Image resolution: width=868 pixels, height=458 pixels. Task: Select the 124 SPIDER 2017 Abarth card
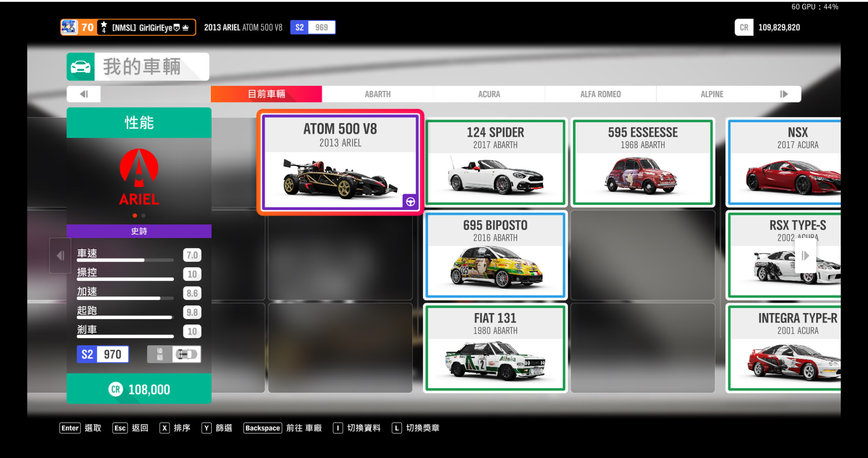(495, 163)
